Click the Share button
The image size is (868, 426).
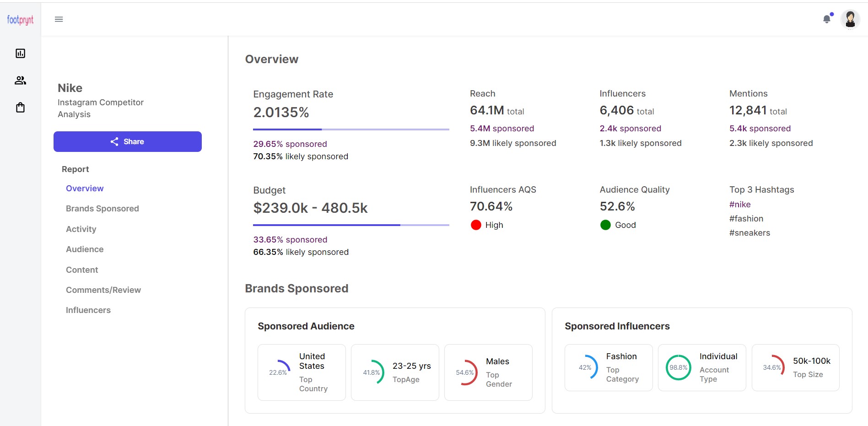[x=128, y=141]
